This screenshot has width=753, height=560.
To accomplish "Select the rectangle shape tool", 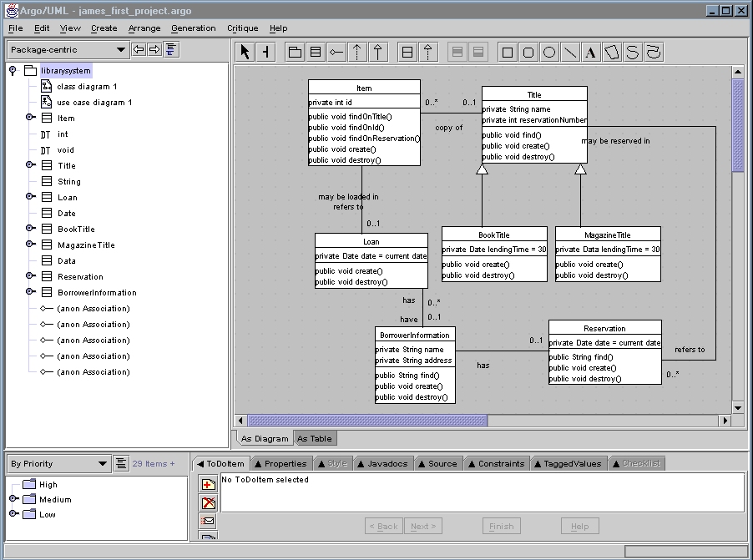I will 508,52.
